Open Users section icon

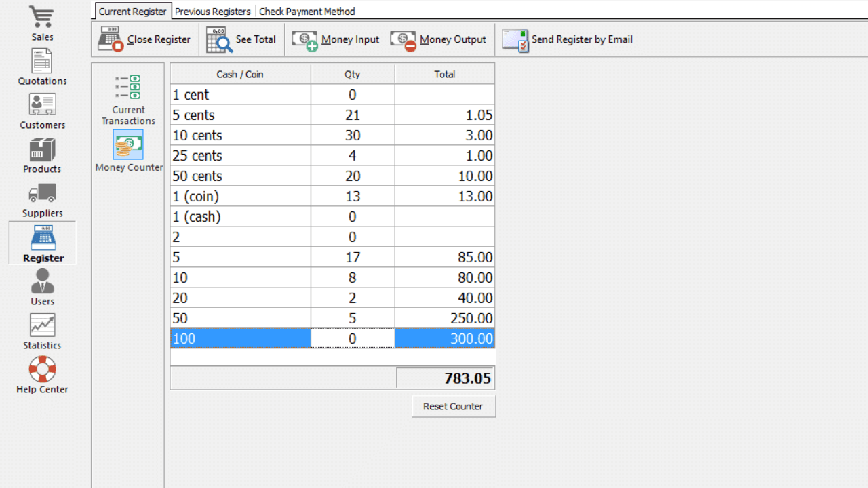click(42, 281)
